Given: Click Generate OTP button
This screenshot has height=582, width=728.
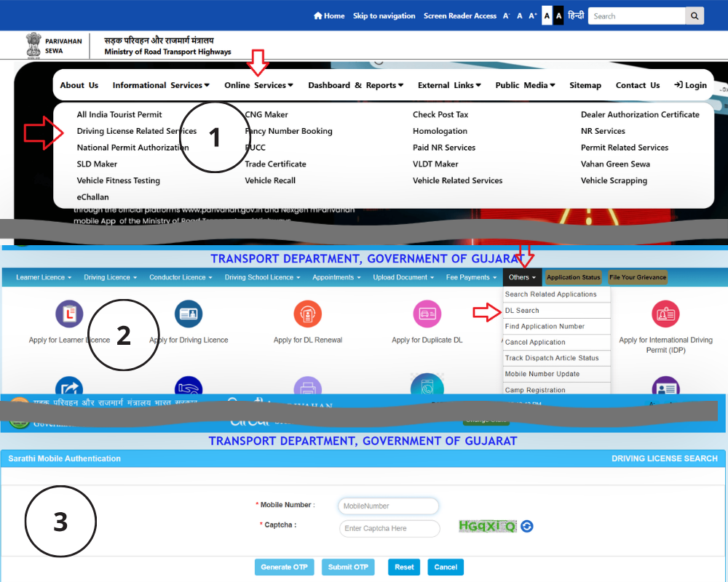Looking at the screenshot, I should click(284, 567).
